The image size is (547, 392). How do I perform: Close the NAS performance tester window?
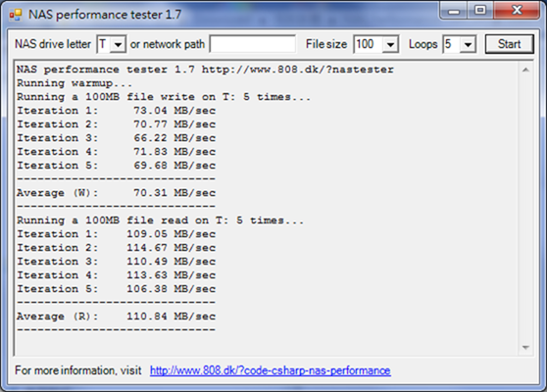point(517,11)
